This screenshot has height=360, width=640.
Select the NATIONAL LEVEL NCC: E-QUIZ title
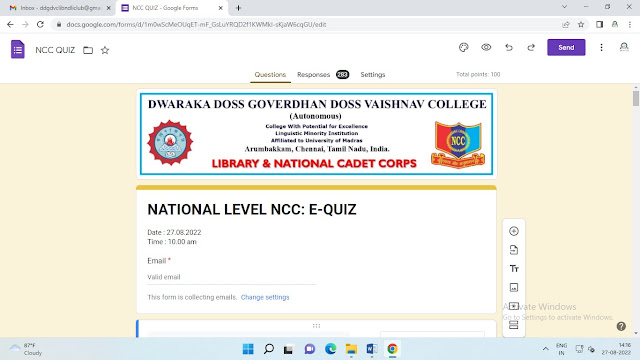[x=252, y=209]
